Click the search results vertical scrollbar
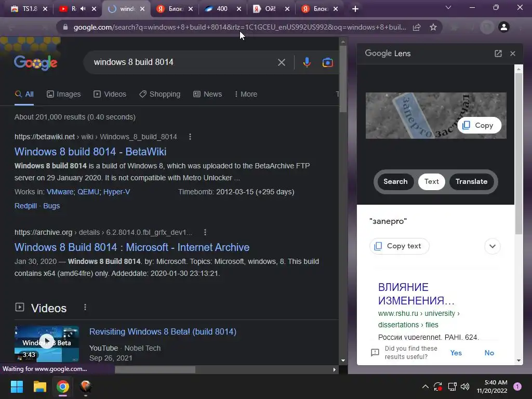This screenshot has width=532, height=399. 343,79
